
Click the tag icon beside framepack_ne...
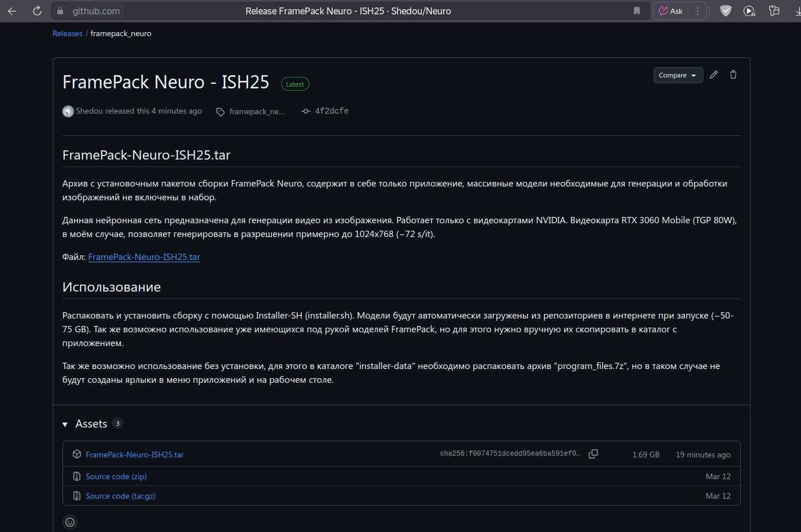coord(220,112)
